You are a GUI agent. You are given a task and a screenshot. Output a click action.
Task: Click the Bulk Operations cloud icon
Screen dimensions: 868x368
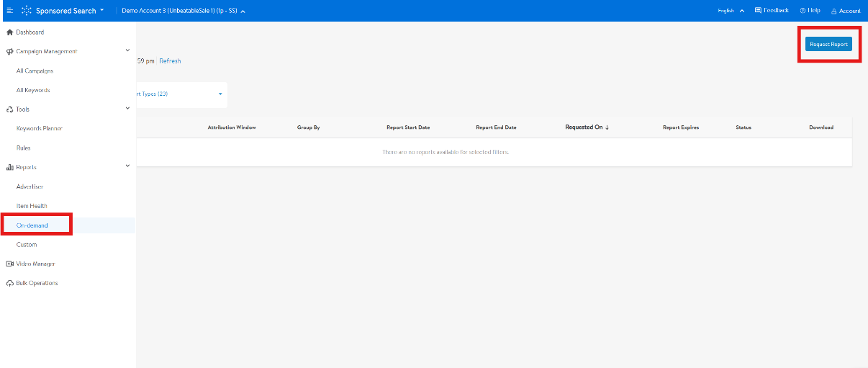(9, 283)
